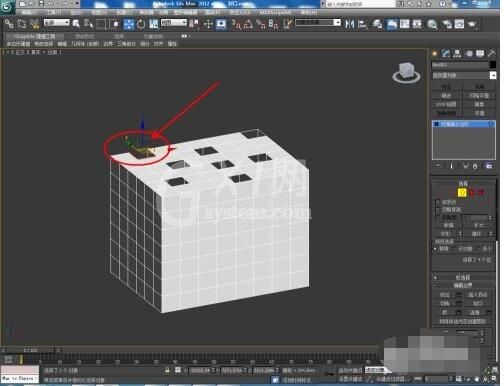The width and height of the screenshot is (504, 386).
Task: Click the Align tool icon
Action: click(362, 24)
